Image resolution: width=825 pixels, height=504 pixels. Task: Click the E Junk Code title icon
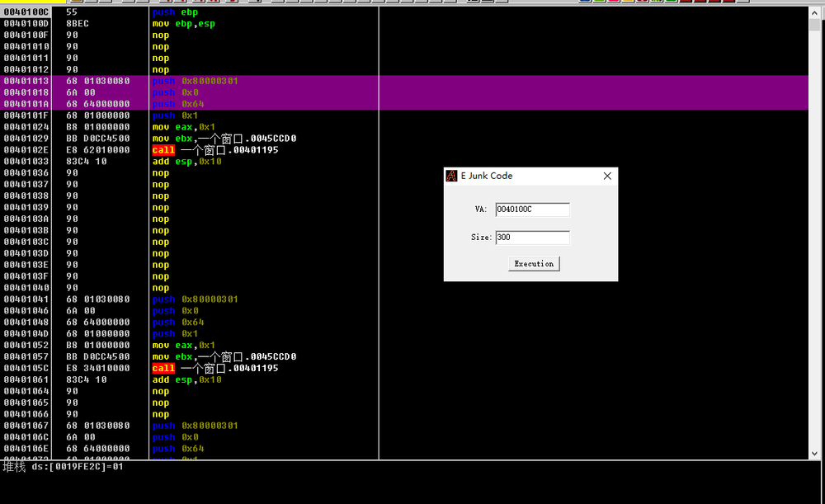click(451, 176)
